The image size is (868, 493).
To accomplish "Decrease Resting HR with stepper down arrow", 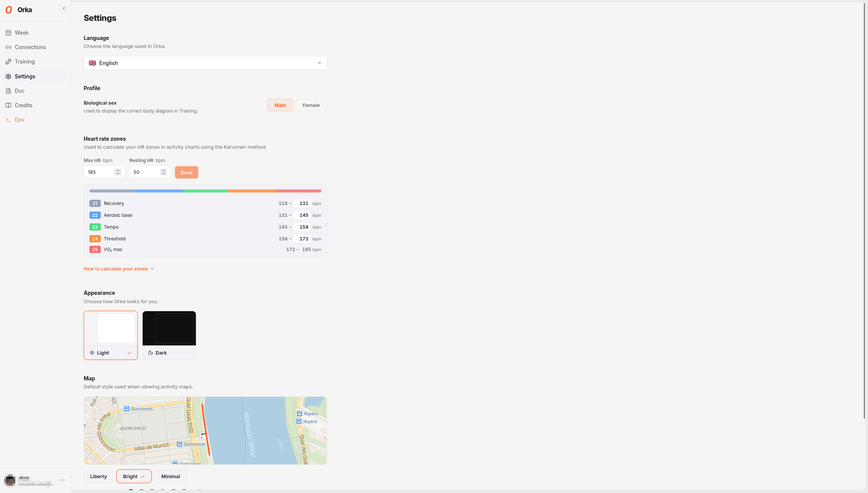I will pyautogui.click(x=164, y=174).
